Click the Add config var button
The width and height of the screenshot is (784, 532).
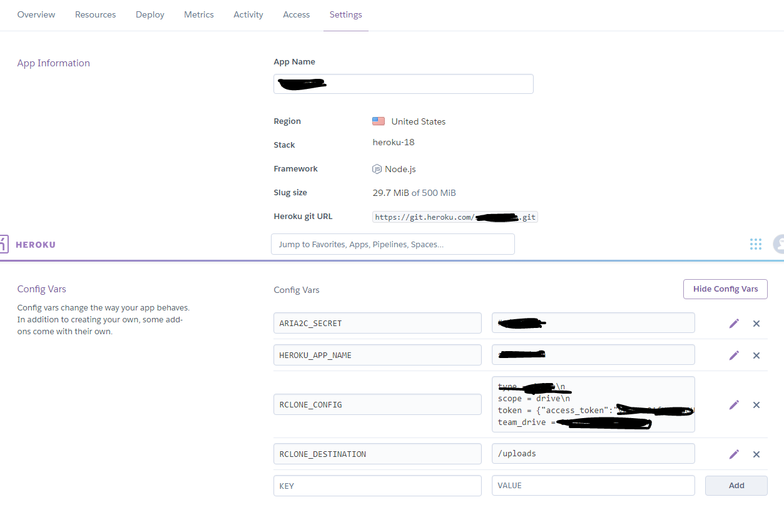tap(736, 486)
